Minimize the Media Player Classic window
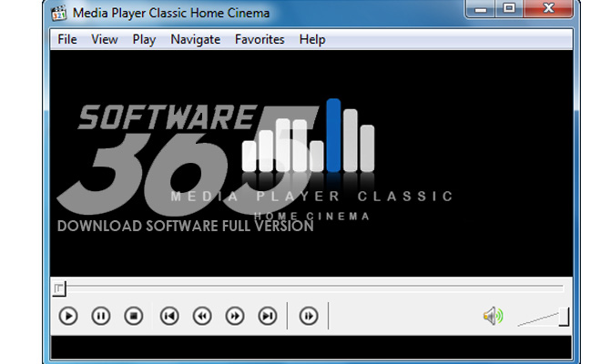 [x=481, y=8]
